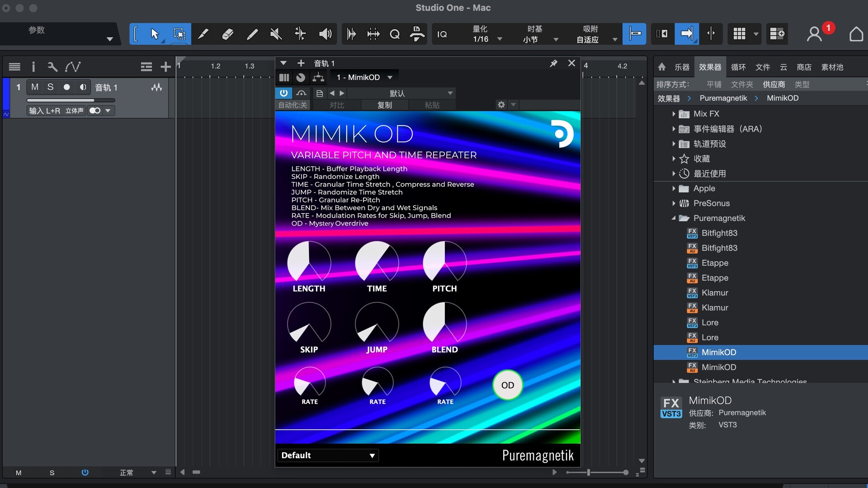Screen dimensions: 868x488
Task: Expand the Apple vendor folder
Action: coord(674,188)
